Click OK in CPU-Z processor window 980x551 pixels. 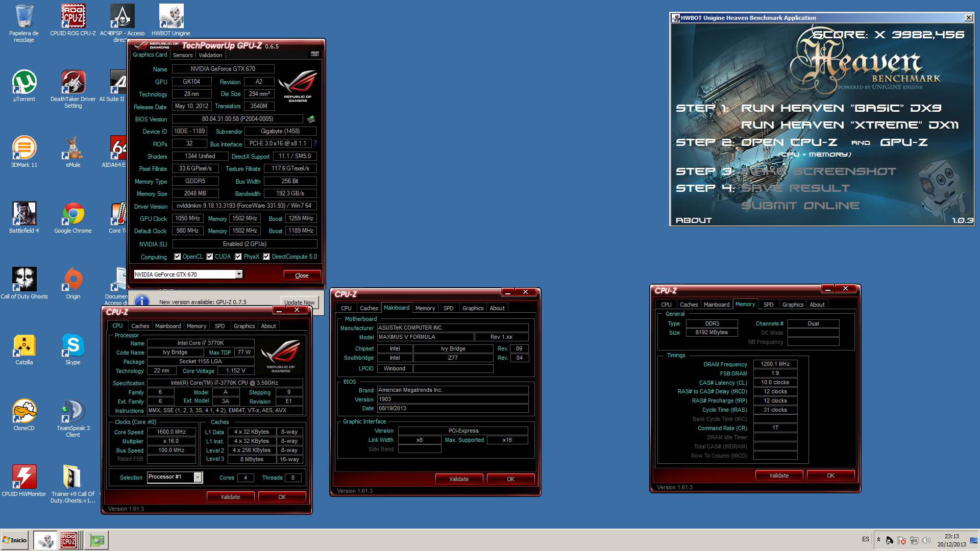point(282,497)
